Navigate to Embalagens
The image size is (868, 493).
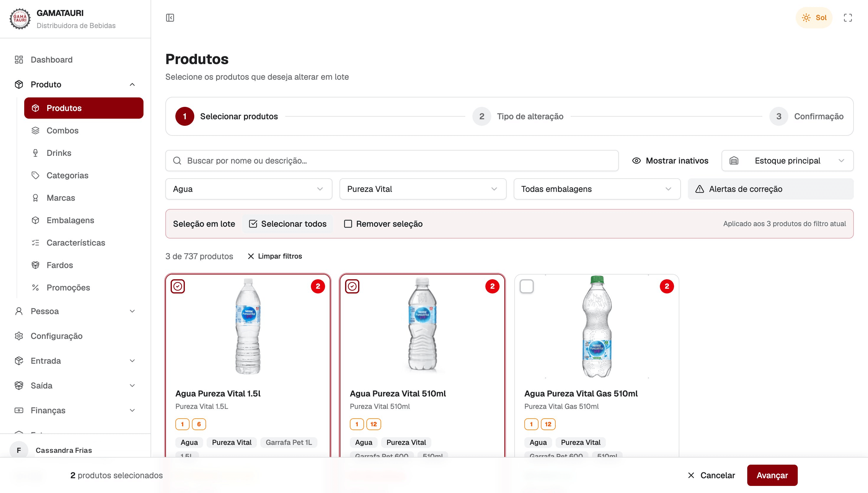pos(84,220)
